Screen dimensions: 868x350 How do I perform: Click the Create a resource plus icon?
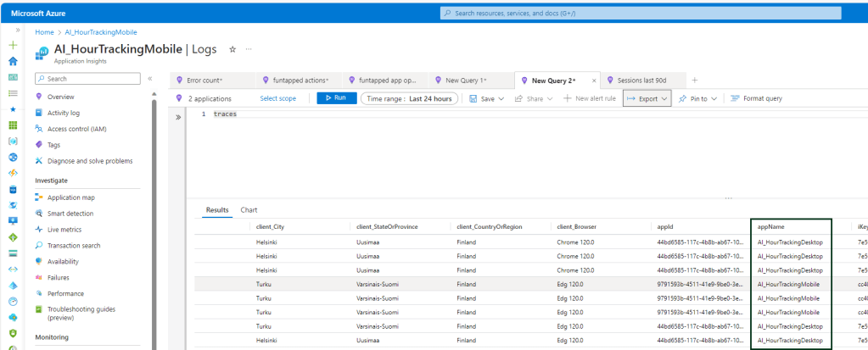coord(13,45)
